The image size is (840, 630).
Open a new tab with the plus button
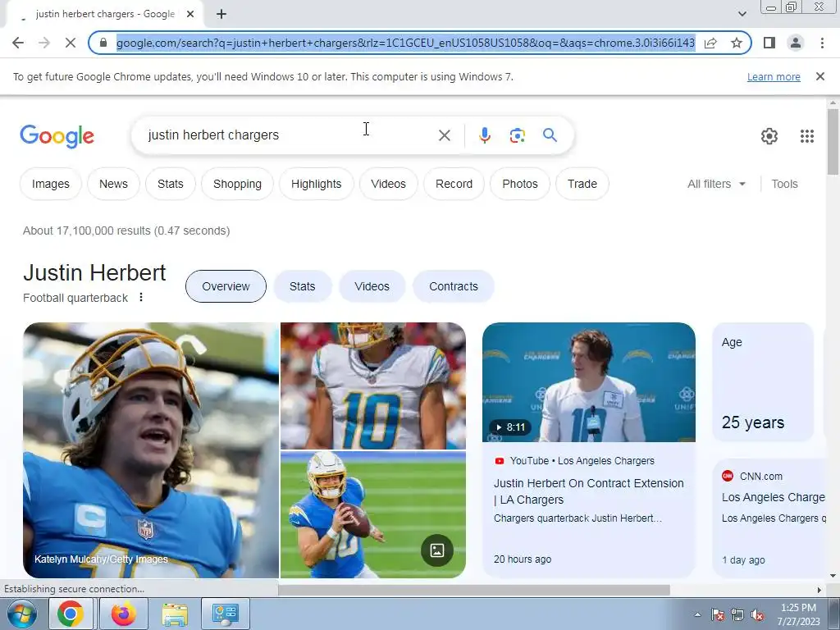pyautogui.click(x=221, y=14)
